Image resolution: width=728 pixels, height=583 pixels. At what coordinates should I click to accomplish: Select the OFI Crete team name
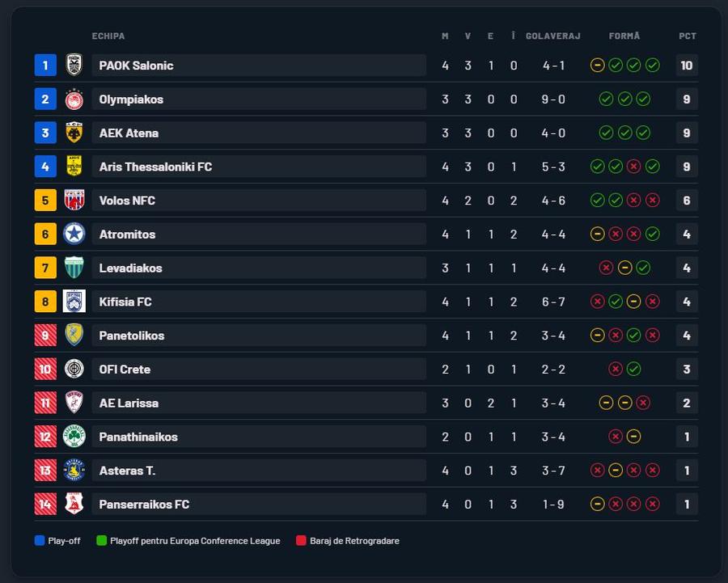click(x=125, y=370)
